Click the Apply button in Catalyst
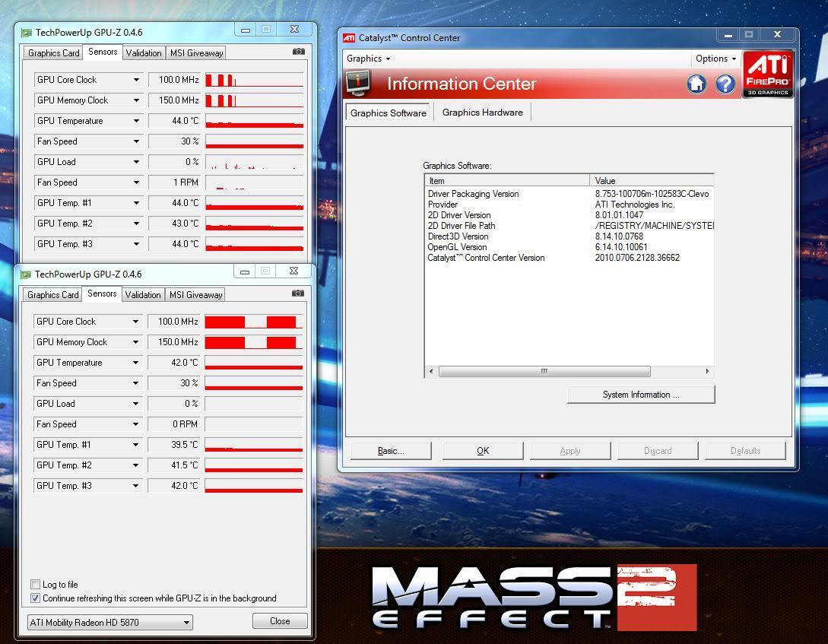The image size is (828, 644). click(570, 451)
